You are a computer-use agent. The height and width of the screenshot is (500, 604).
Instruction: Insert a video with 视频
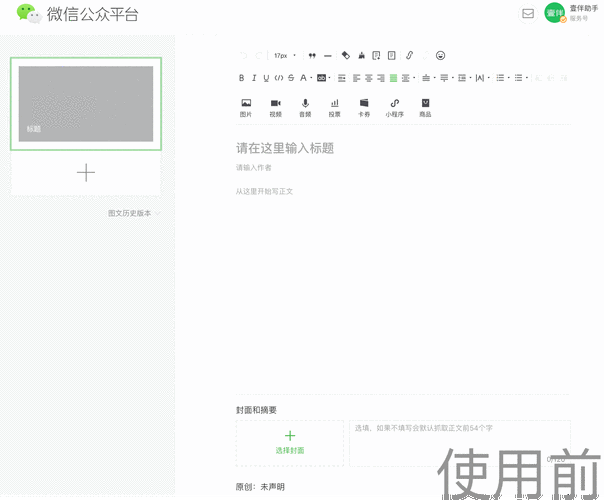click(275, 108)
